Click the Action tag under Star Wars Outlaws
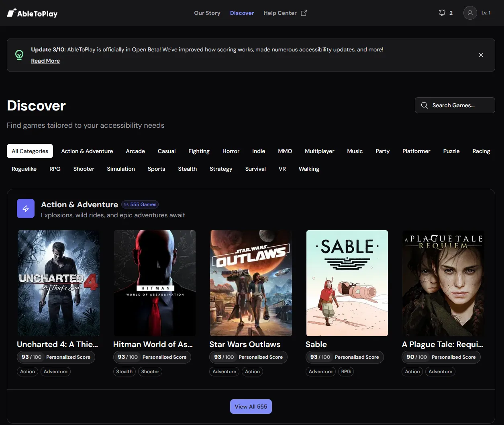The image size is (504, 425). pos(252,372)
